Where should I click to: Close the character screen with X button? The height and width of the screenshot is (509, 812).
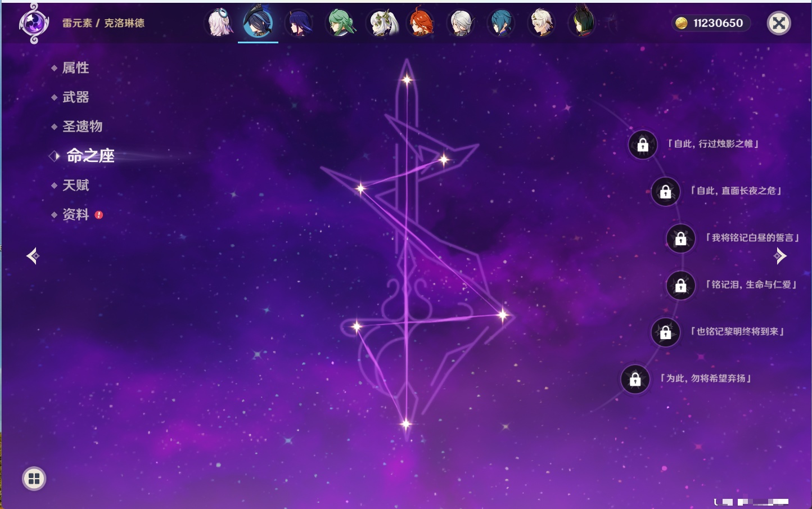pyautogui.click(x=779, y=23)
